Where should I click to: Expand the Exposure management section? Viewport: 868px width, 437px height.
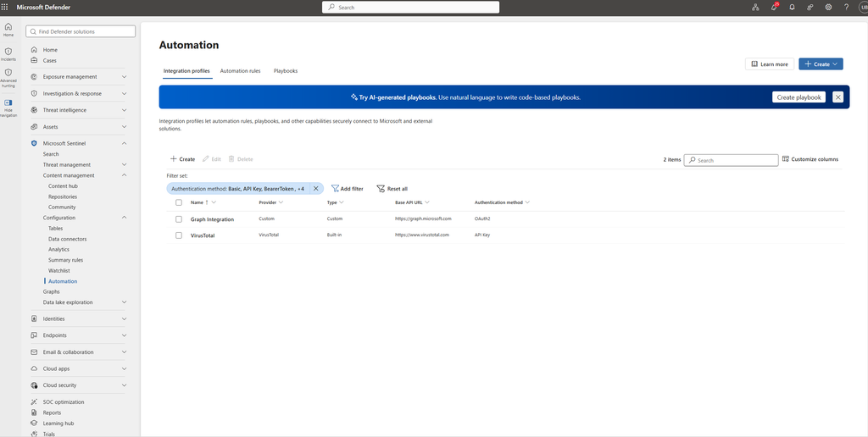coord(124,77)
